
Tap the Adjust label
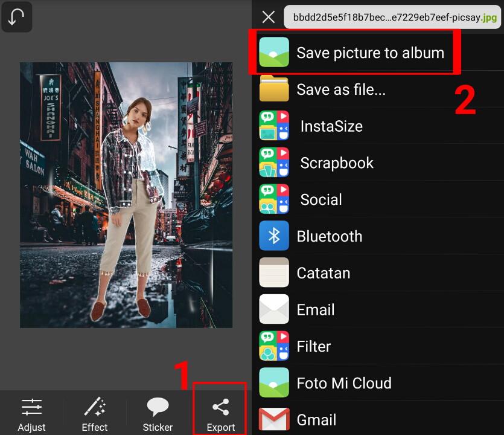click(31, 427)
